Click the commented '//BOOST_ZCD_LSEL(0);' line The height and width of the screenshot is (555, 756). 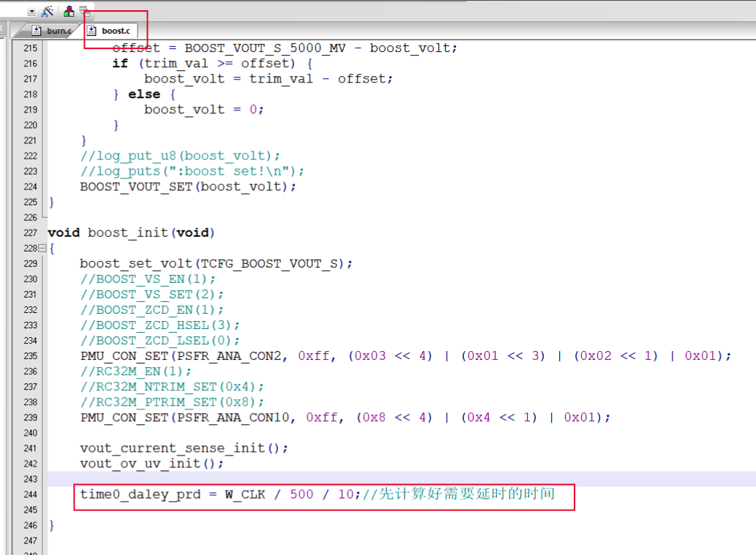tap(160, 341)
